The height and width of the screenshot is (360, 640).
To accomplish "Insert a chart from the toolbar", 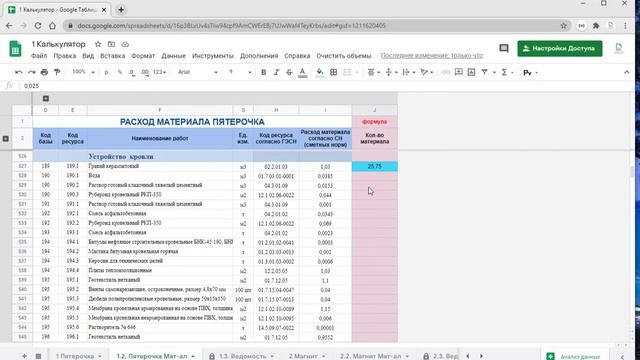I will (471, 72).
